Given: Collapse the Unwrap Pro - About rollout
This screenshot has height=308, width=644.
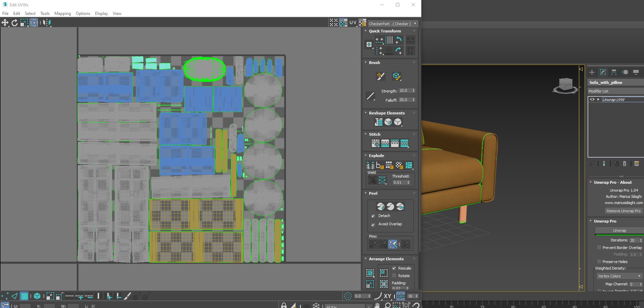Looking at the screenshot, I should click(591, 182).
